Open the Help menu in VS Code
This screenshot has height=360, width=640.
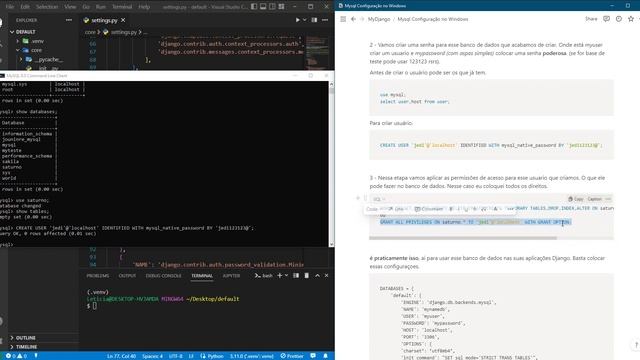(x=144, y=7)
